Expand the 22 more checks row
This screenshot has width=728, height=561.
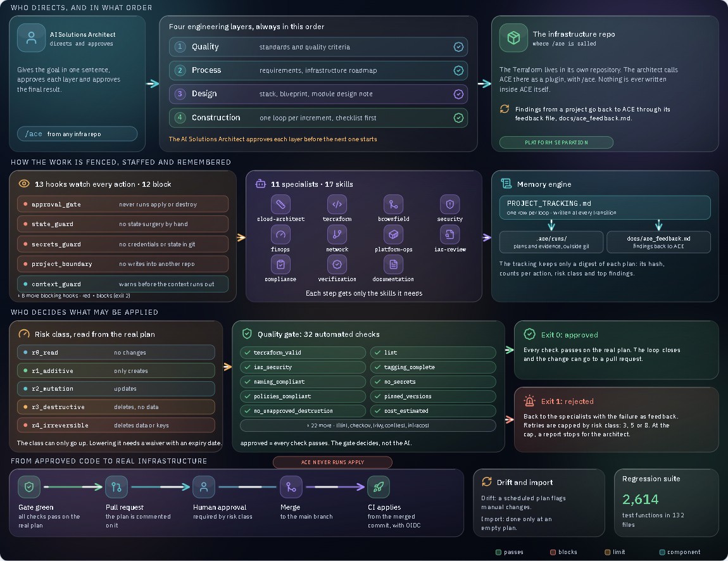(x=368, y=425)
